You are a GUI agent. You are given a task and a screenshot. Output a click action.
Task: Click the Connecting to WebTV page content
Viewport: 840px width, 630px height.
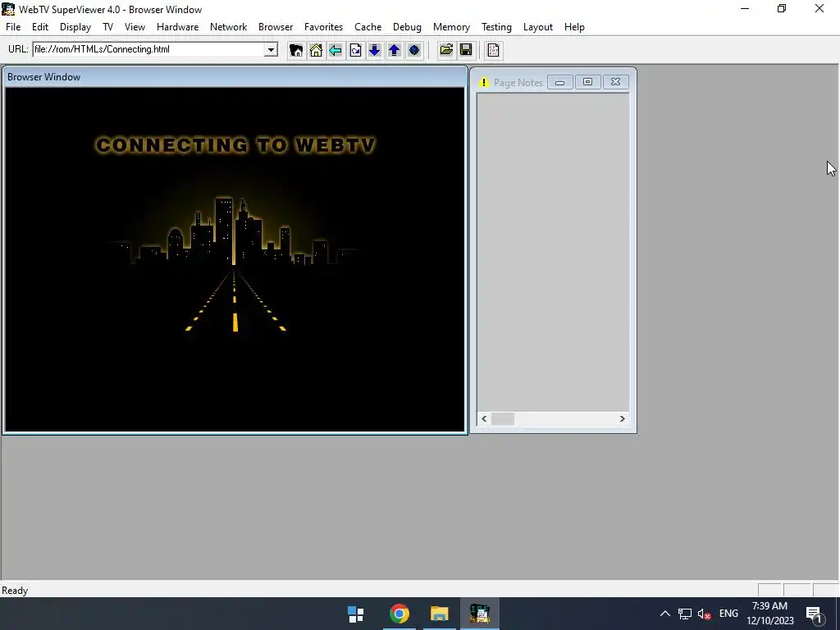tap(235, 259)
